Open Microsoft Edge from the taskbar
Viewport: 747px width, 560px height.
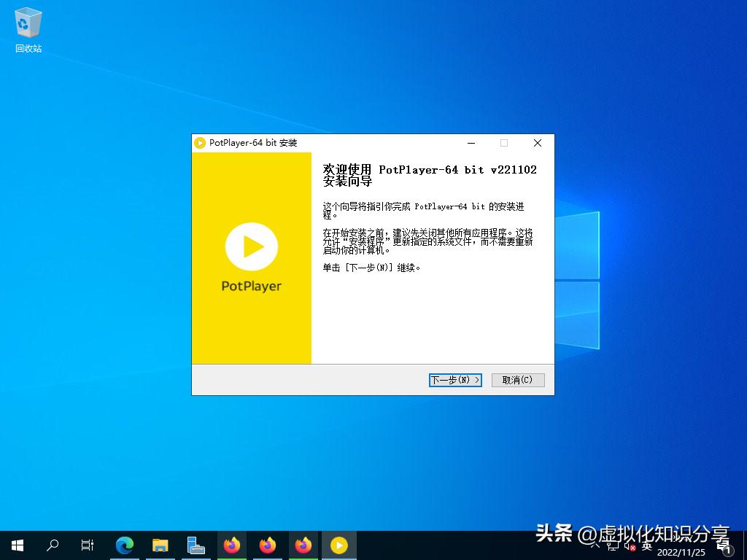pos(125,545)
